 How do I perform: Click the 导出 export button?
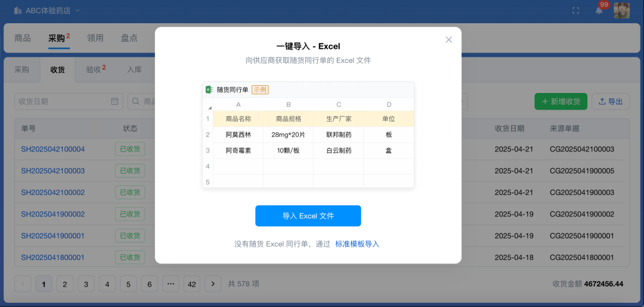click(x=611, y=101)
